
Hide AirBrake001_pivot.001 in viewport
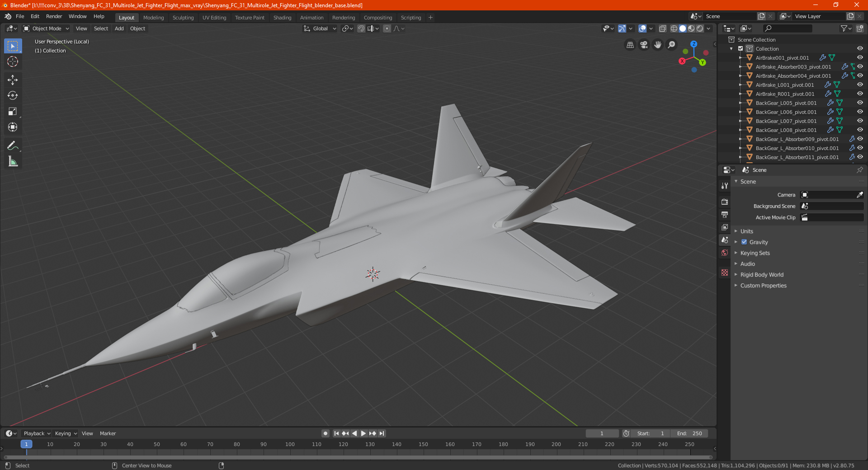tap(860, 58)
